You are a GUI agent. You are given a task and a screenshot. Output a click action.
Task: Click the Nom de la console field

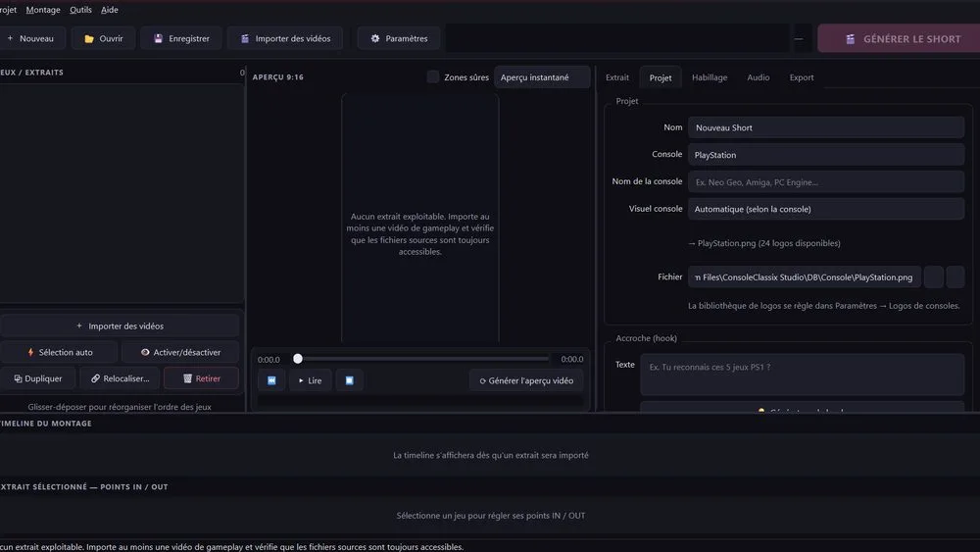tap(825, 182)
